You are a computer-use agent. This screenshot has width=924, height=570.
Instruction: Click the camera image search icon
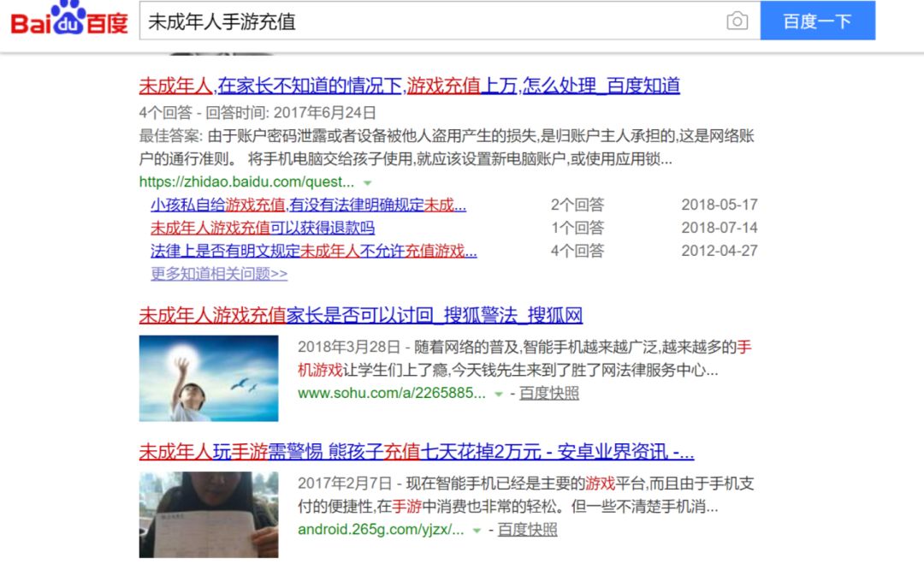[737, 21]
